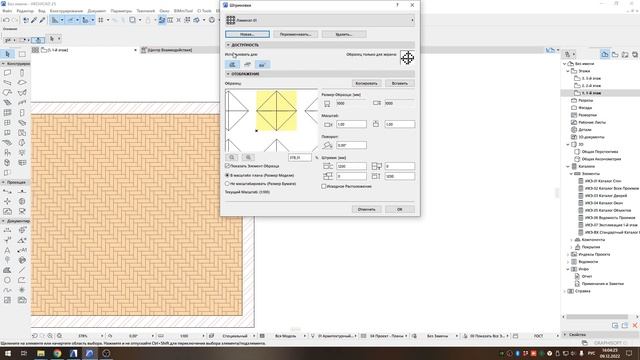The image size is (640, 360).
Task: Click the Layout Book icon in Navigator
Action: 625,54
